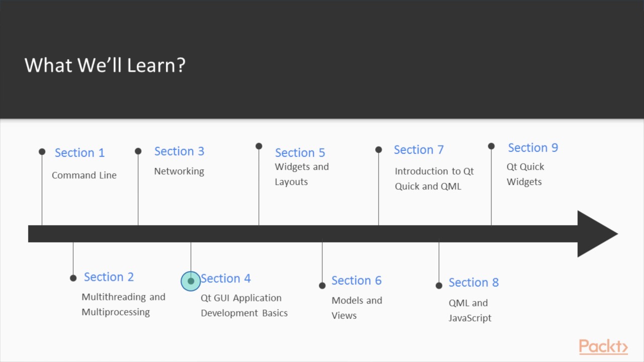Click the Command Line description
The height and width of the screenshot is (362, 644).
[x=84, y=175]
